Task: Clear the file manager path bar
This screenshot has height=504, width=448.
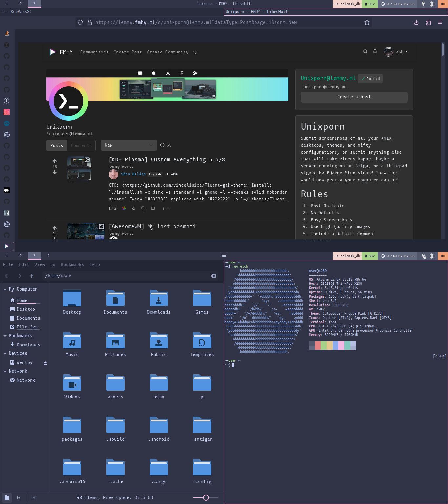Action: pos(213,276)
